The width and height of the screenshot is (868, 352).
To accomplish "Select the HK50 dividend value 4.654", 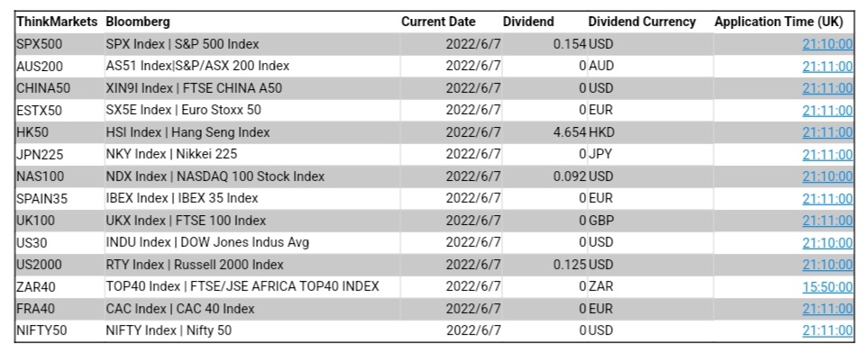I will pos(570,132).
